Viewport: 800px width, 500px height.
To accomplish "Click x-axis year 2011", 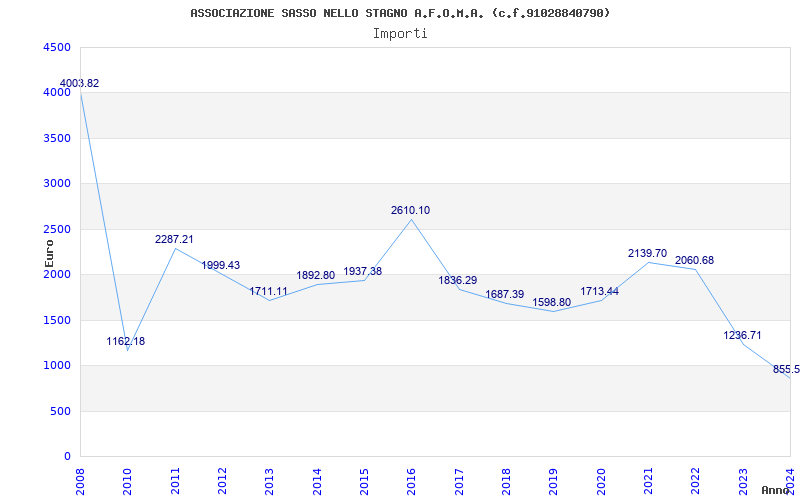I will coord(176,481).
